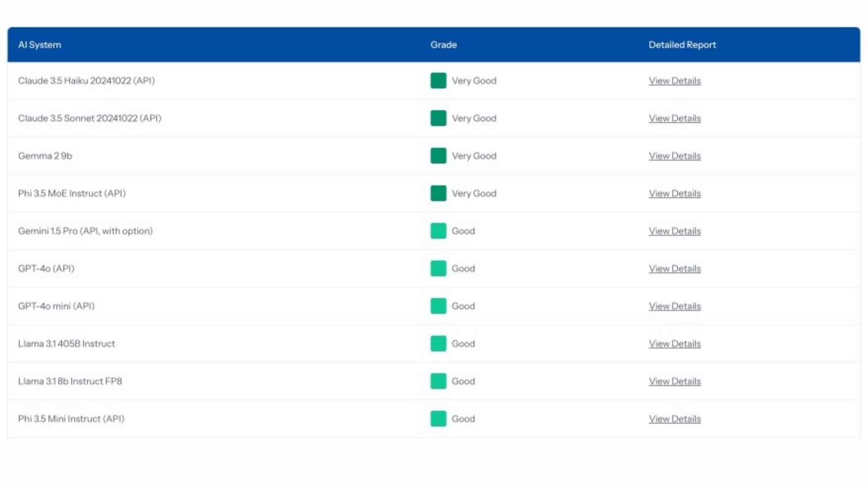Select the Phi 3.5 MoE Instruct (API) name
This screenshot has width=868, height=488.
[x=72, y=193]
